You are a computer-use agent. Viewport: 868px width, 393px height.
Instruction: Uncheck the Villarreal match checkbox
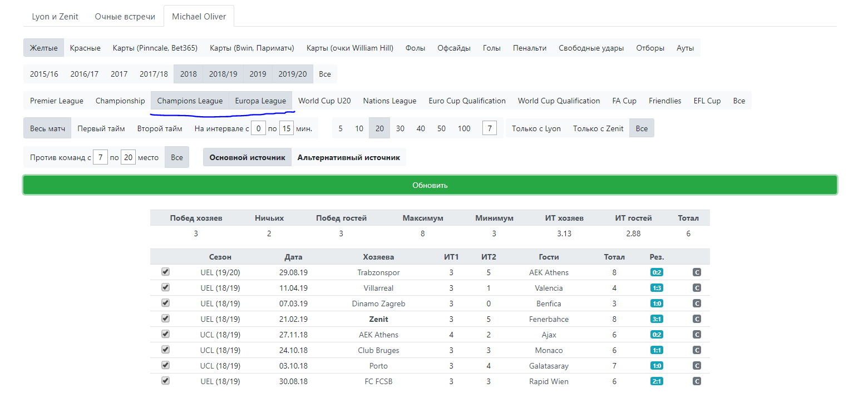click(x=165, y=287)
